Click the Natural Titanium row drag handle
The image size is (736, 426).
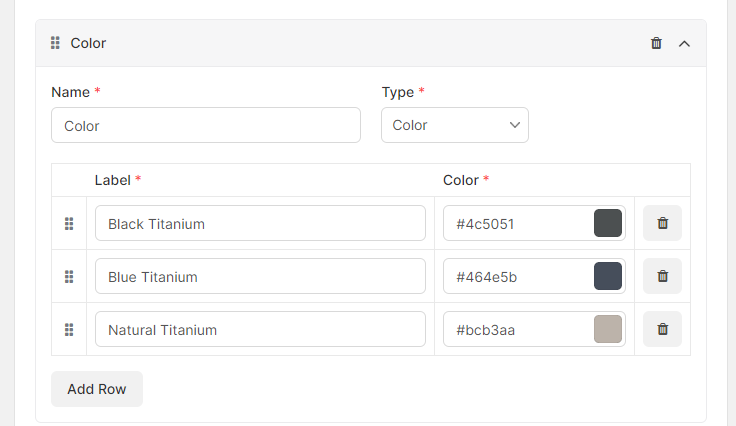coord(69,330)
